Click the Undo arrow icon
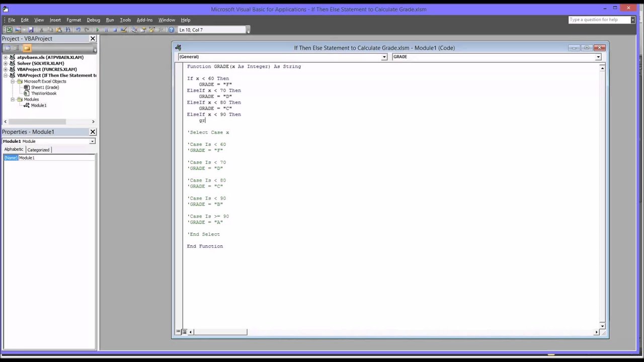The image size is (644, 362). pos(78,30)
